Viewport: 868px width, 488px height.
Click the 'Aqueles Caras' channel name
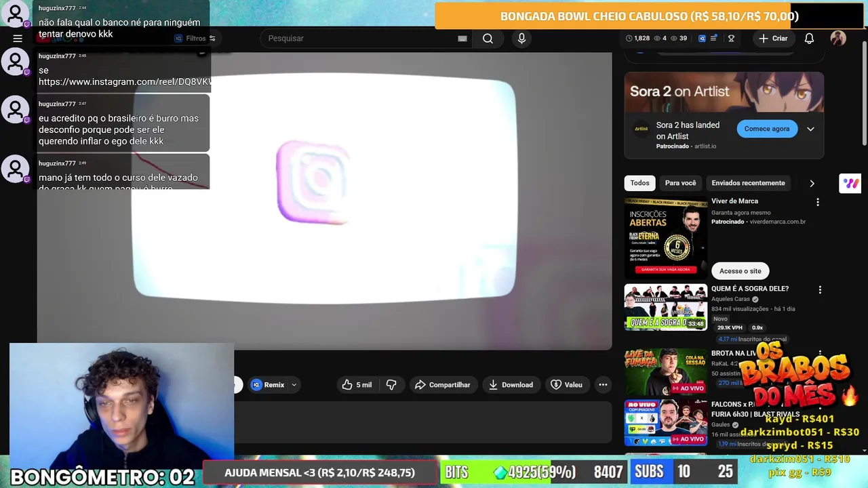(x=730, y=299)
